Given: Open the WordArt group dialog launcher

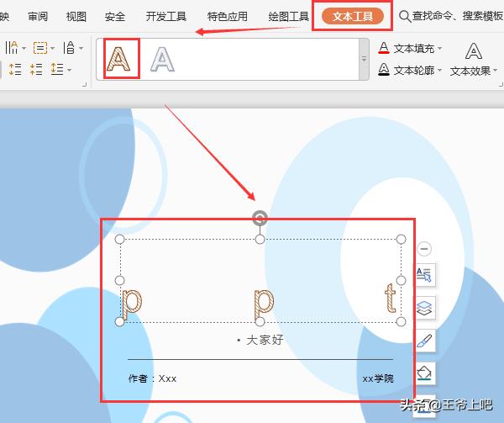Looking at the screenshot, I should pos(501,85).
